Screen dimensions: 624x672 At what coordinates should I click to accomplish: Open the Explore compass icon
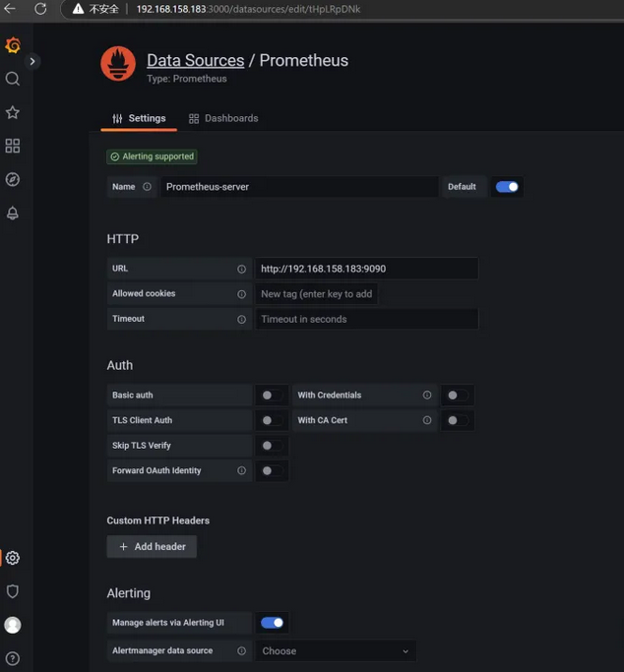pos(13,179)
